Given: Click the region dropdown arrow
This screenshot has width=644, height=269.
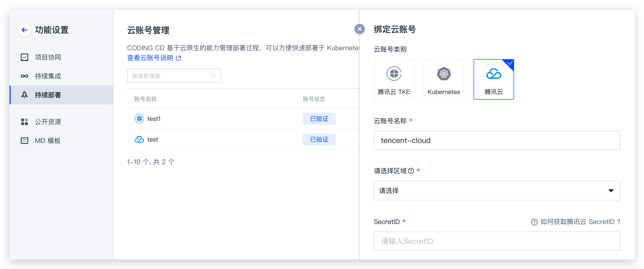Looking at the screenshot, I should (x=611, y=191).
